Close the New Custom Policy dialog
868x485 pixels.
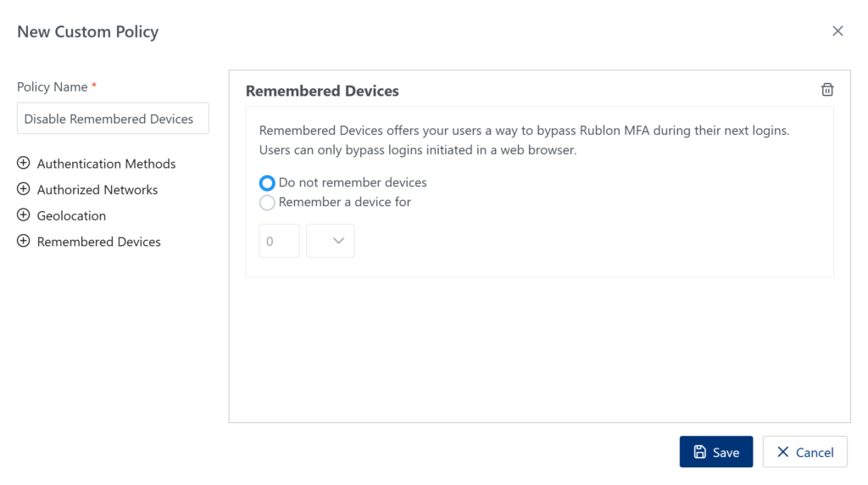[x=837, y=31]
